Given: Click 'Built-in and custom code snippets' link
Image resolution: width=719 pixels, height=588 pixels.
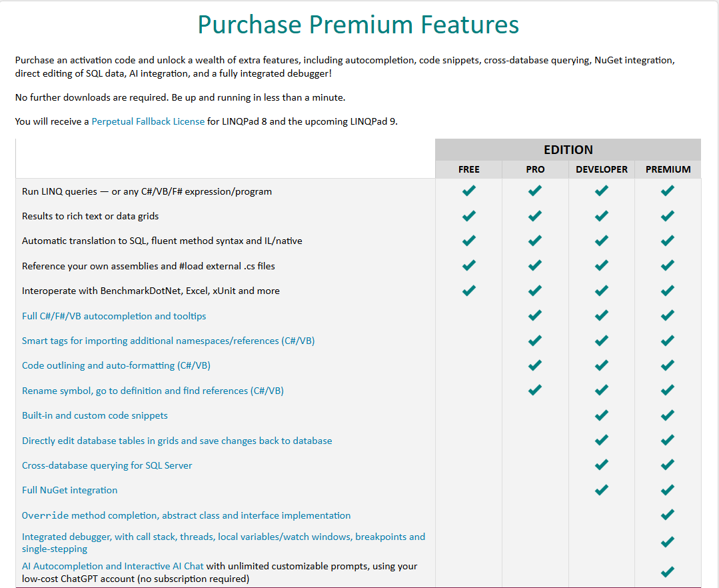Looking at the screenshot, I should [95, 415].
